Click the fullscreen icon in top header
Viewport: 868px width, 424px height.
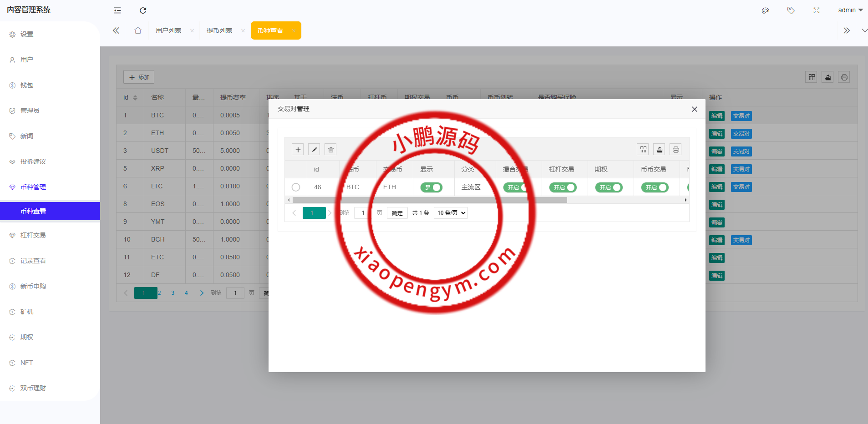tap(817, 10)
